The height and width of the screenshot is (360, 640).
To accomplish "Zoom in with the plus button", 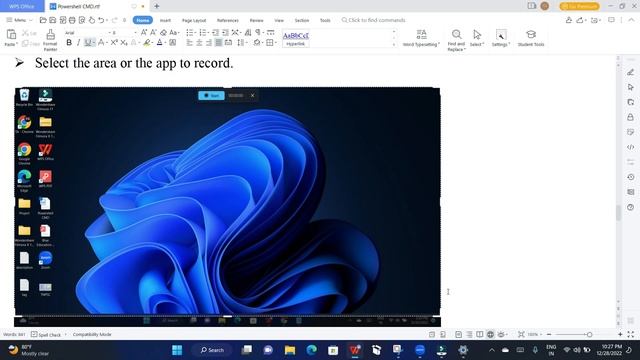I will pyautogui.click(x=620, y=334).
